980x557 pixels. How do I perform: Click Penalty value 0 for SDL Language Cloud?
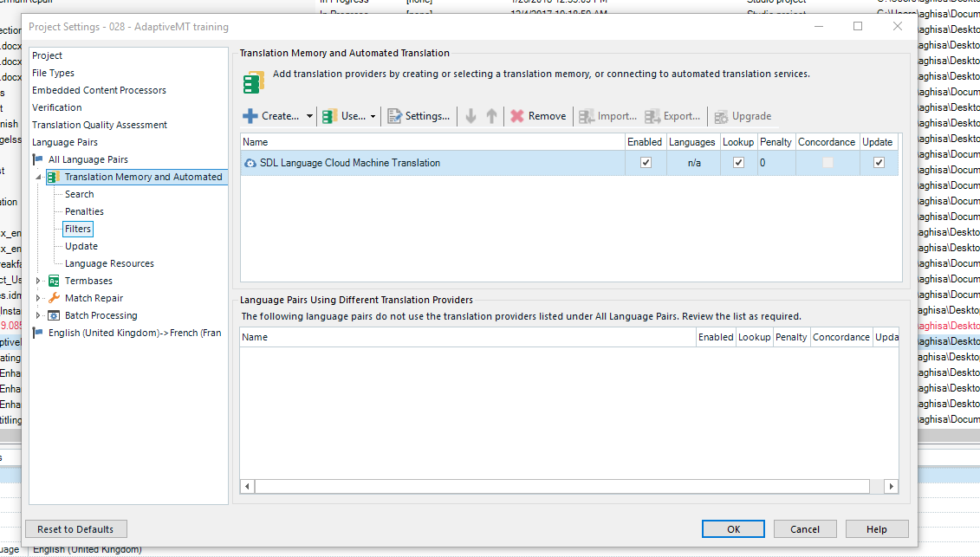click(763, 163)
